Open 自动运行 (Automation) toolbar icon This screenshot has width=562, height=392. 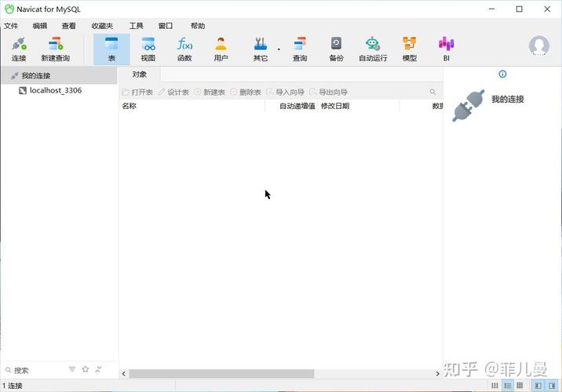tap(373, 49)
